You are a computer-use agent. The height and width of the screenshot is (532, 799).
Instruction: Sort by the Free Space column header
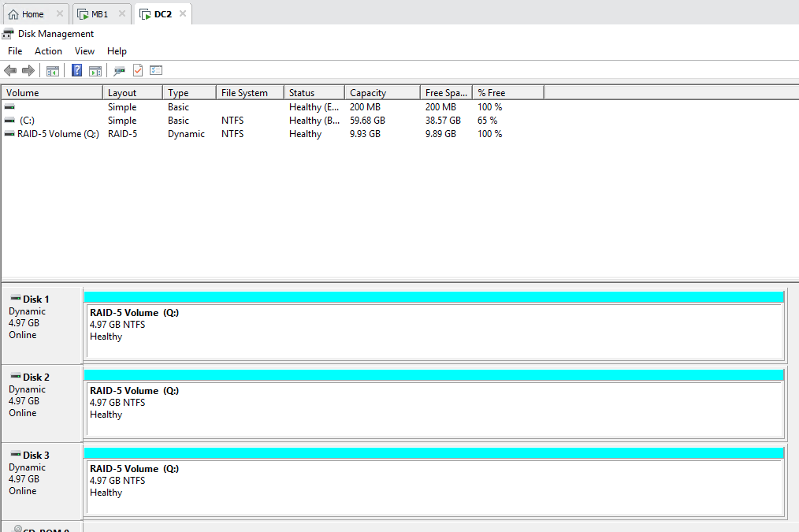(446, 93)
